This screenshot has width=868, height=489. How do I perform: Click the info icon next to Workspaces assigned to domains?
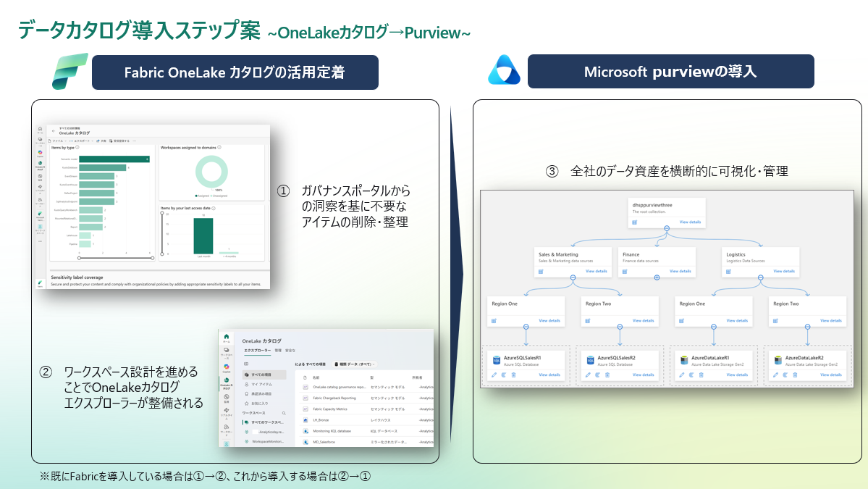[x=220, y=147]
